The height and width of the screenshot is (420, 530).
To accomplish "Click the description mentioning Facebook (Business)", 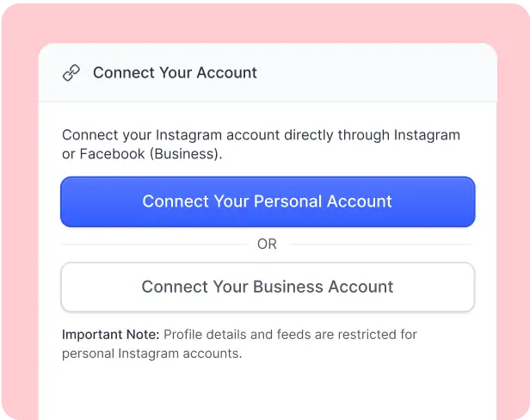I will pyautogui.click(x=261, y=145).
